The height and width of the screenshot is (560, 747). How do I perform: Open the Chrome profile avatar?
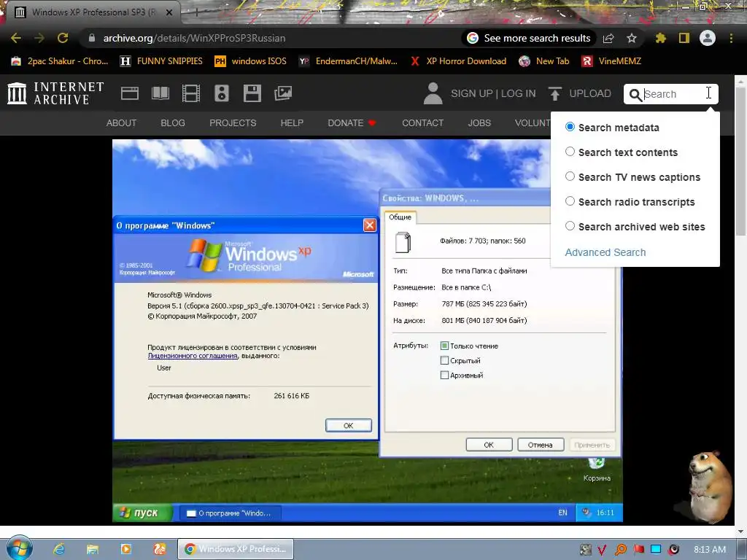[x=708, y=38]
